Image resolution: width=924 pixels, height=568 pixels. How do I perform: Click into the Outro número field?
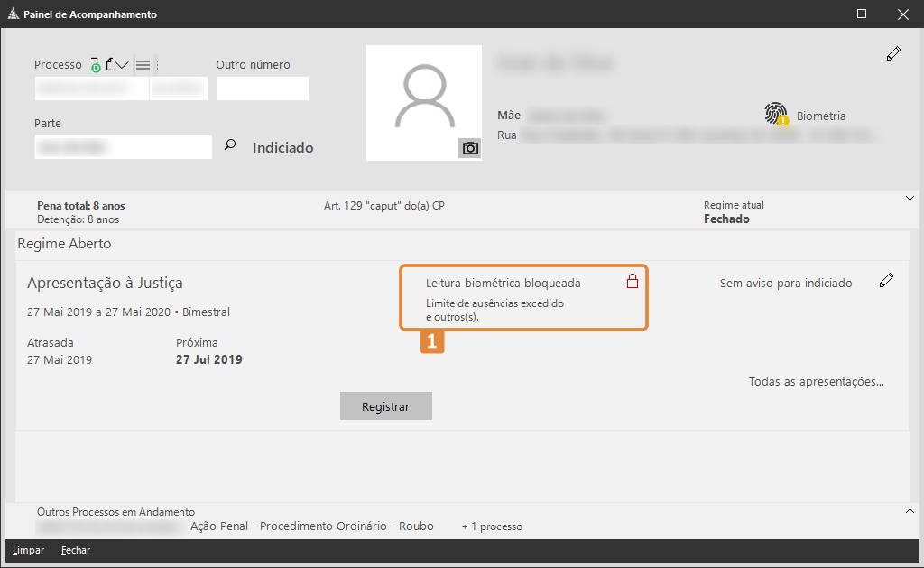click(262, 88)
